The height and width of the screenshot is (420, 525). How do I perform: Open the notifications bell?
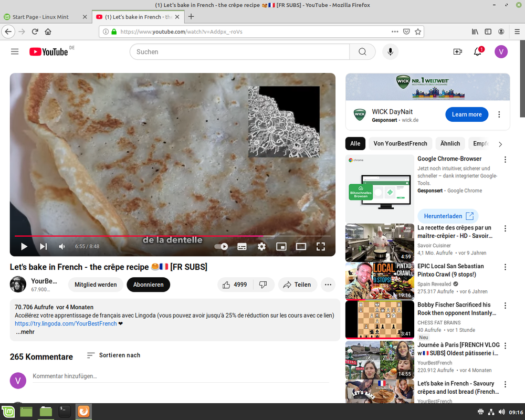pos(478,51)
